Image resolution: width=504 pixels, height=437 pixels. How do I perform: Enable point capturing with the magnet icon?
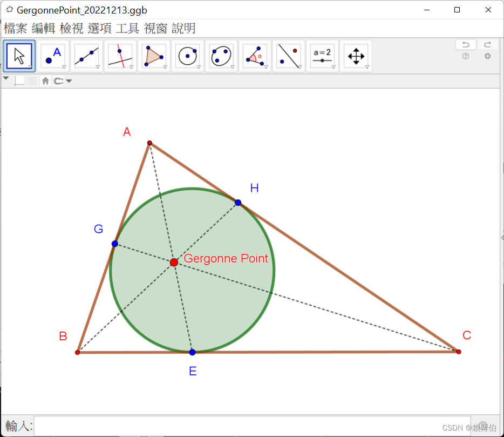click(x=59, y=80)
